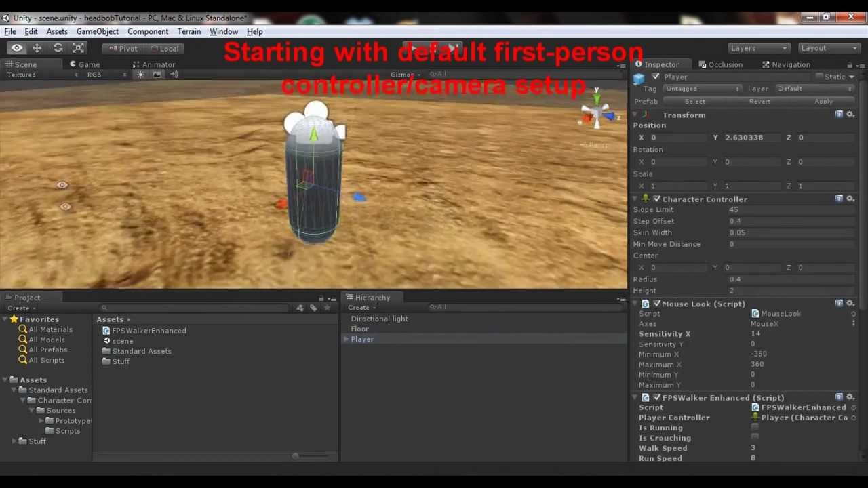868x488 pixels.
Task: Switch to the Animator tab
Action: 154,64
